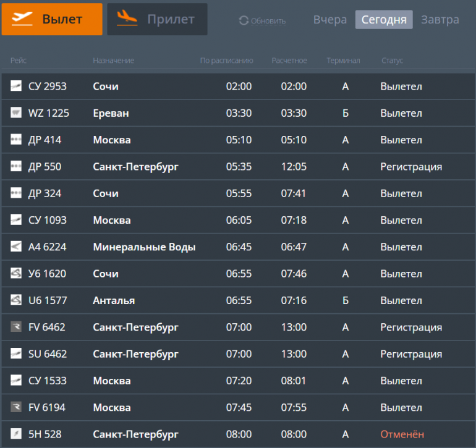This screenshot has width=476, height=448.
Task: Click the Обновить refresh link
Action: click(x=268, y=21)
